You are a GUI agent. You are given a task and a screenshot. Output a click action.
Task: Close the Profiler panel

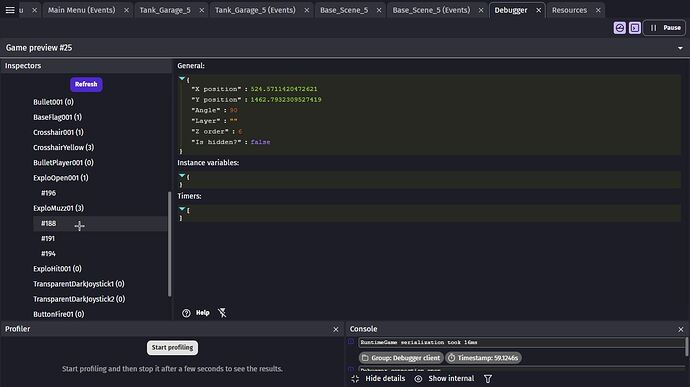[336, 329]
